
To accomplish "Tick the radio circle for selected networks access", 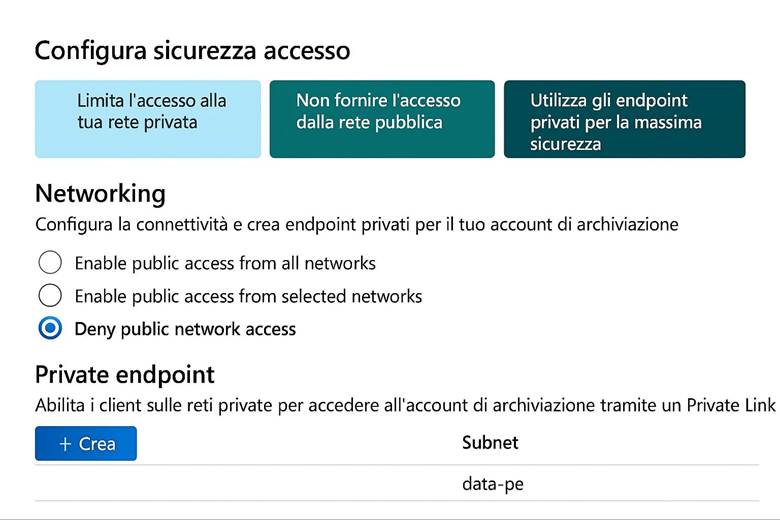I will tap(50, 296).
